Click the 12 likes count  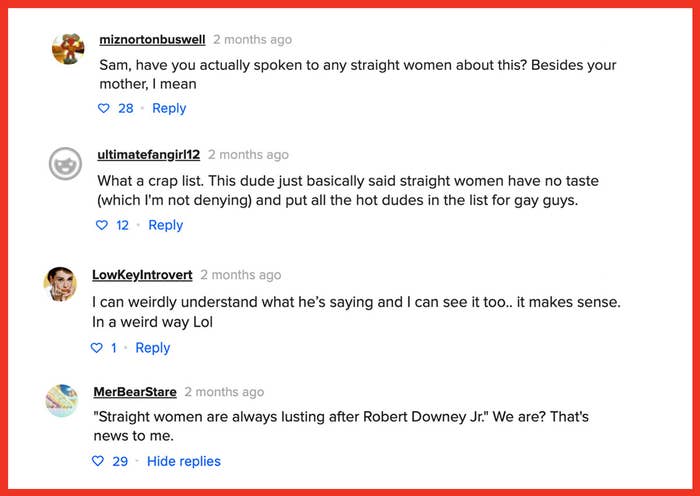click(122, 225)
